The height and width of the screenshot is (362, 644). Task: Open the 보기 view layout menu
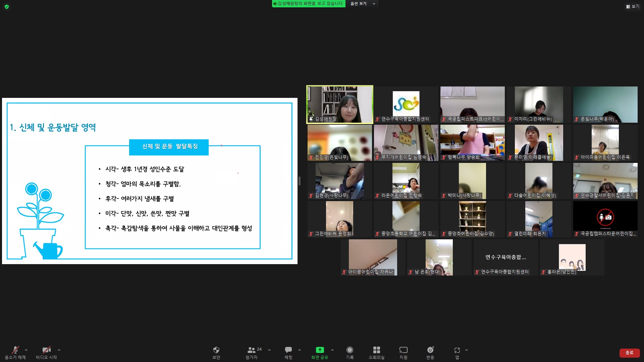click(633, 6)
